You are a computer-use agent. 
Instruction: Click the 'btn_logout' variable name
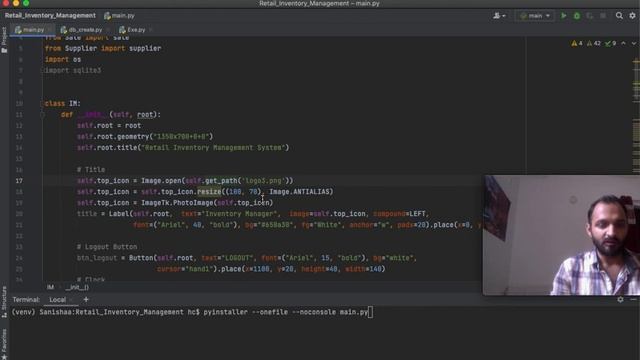tap(97, 258)
